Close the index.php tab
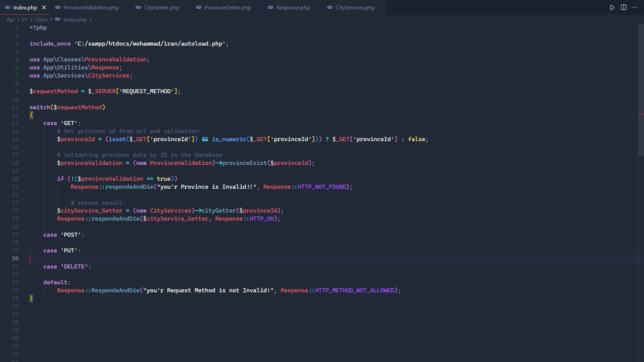The image size is (644, 362). (44, 7)
